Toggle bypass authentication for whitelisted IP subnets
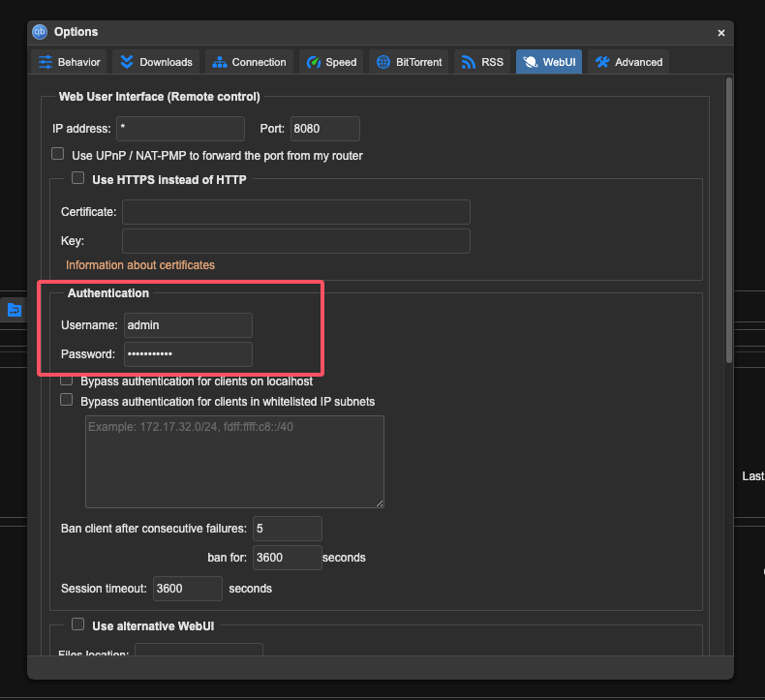The image size is (765, 700). [67, 400]
